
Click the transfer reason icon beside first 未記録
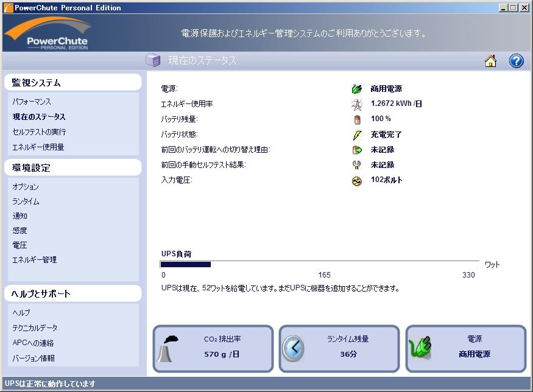(357, 150)
